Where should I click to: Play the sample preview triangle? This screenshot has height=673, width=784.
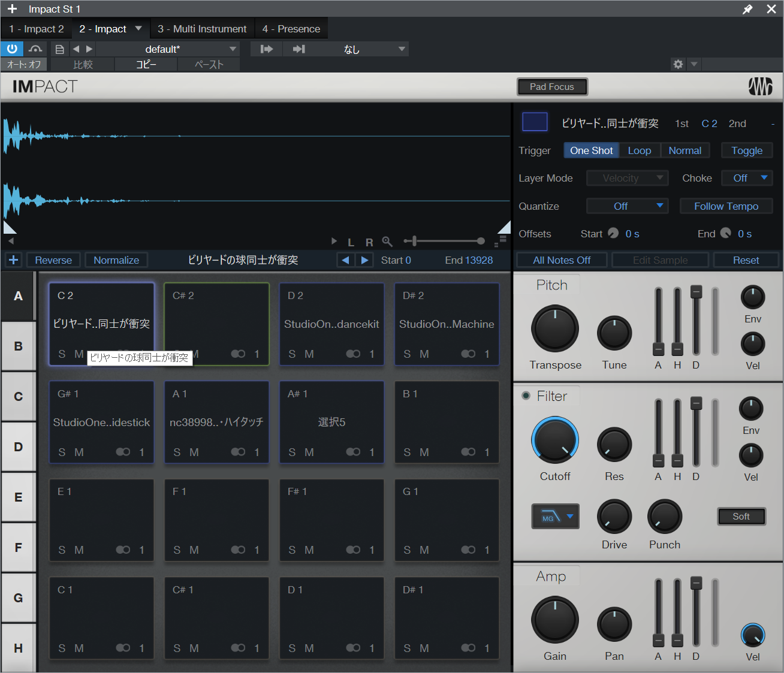point(334,242)
